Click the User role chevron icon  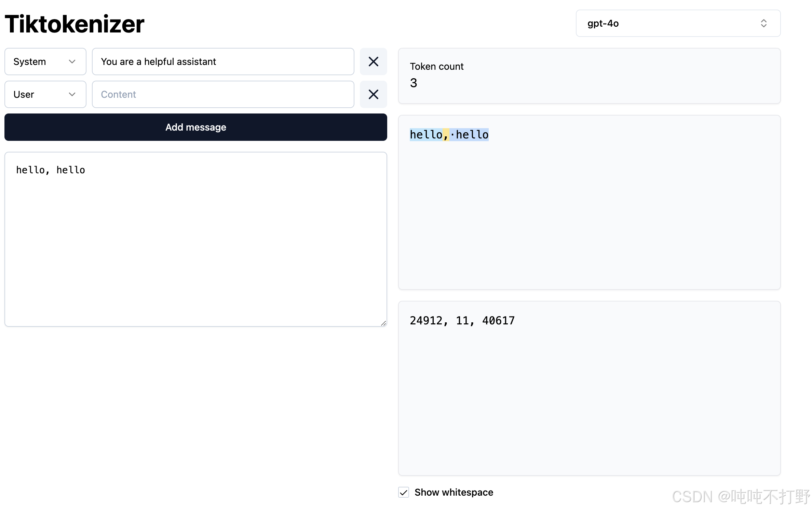pos(72,94)
